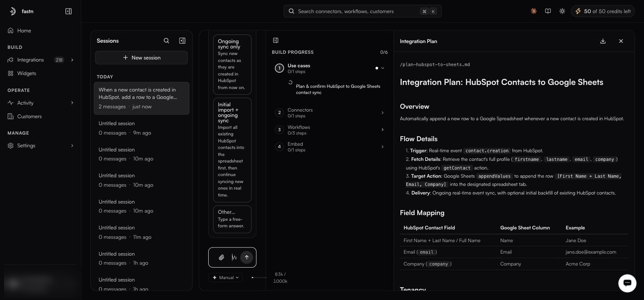Click the contact.creation code tag
This screenshot has height=300, width=644.
pos(488,151)
